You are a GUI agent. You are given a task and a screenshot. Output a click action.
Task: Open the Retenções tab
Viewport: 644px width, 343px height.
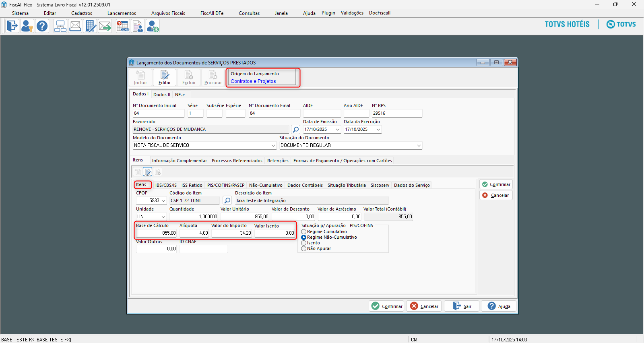[278, 161]
